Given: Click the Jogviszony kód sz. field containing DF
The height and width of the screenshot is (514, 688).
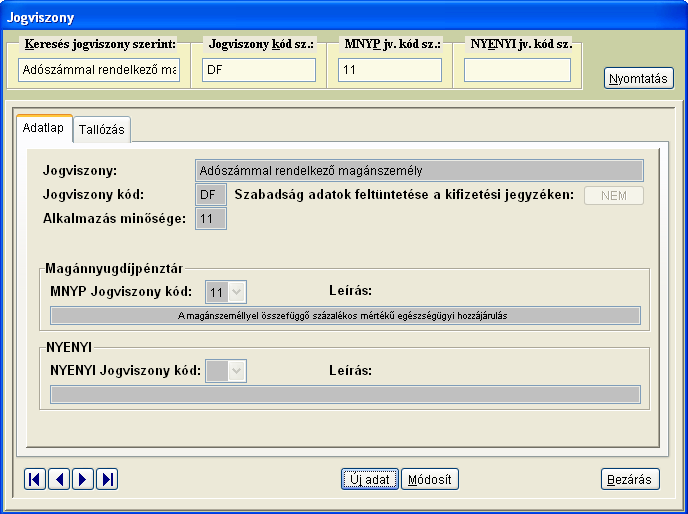Looking at the screenshot, I should click(259, 70).
